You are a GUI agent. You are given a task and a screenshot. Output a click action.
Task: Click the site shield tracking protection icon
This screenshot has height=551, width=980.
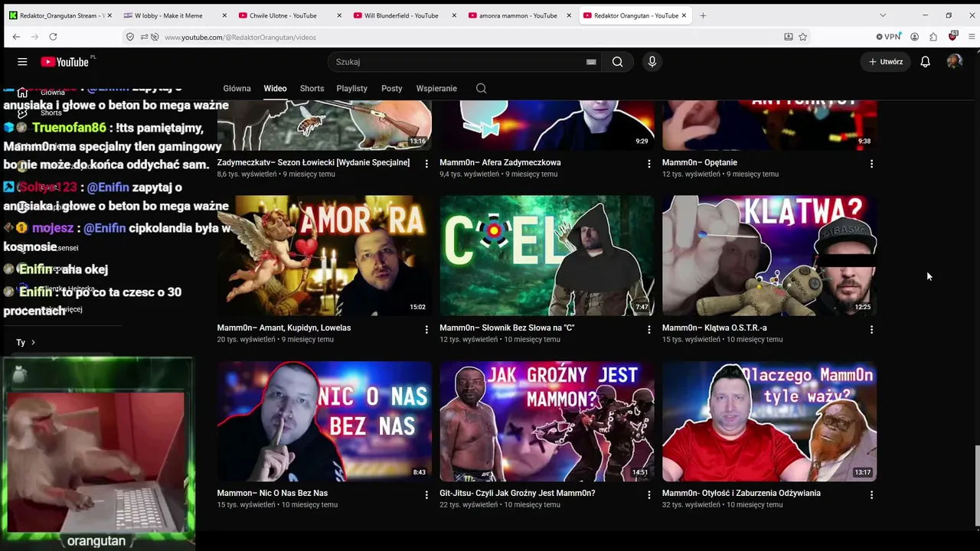130,37
